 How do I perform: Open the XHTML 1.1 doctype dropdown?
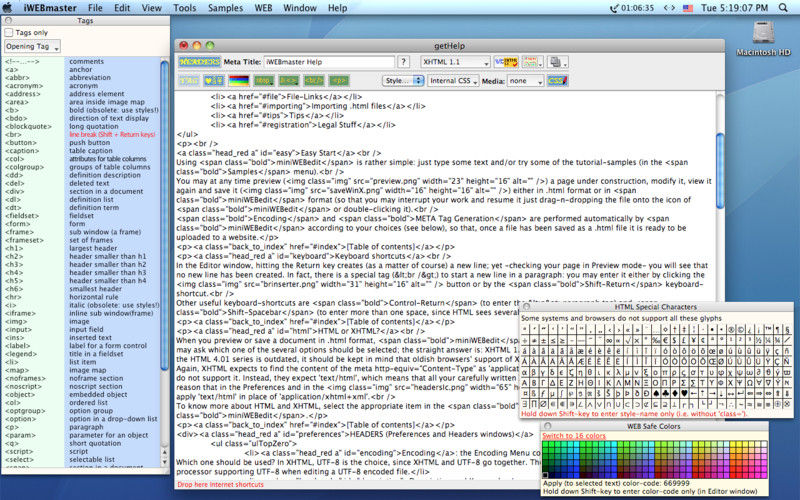[455, 62]
